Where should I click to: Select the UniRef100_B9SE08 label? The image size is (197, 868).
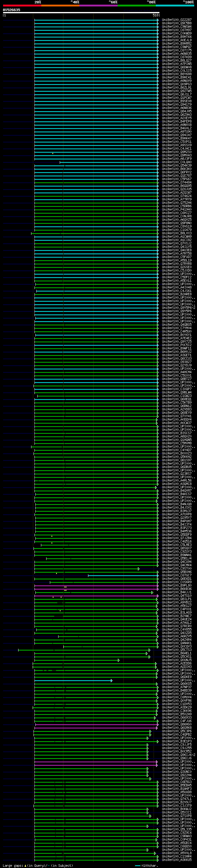tap(176, 101)
